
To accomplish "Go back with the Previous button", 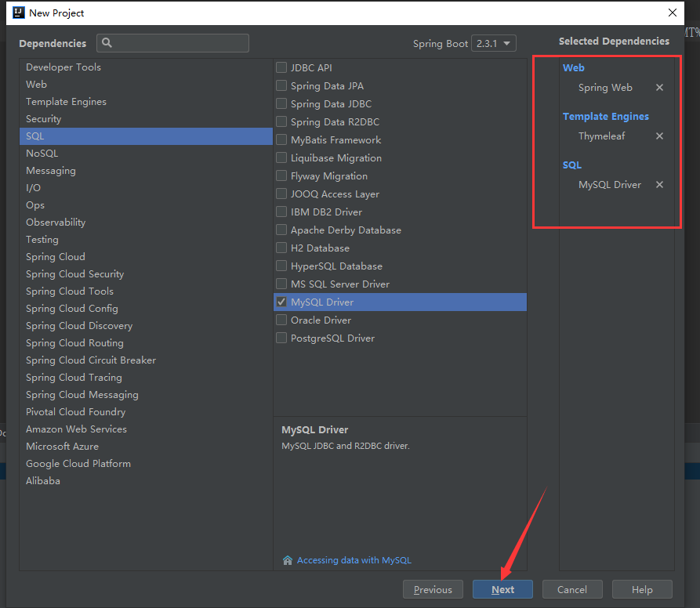I will pos(433,589).
